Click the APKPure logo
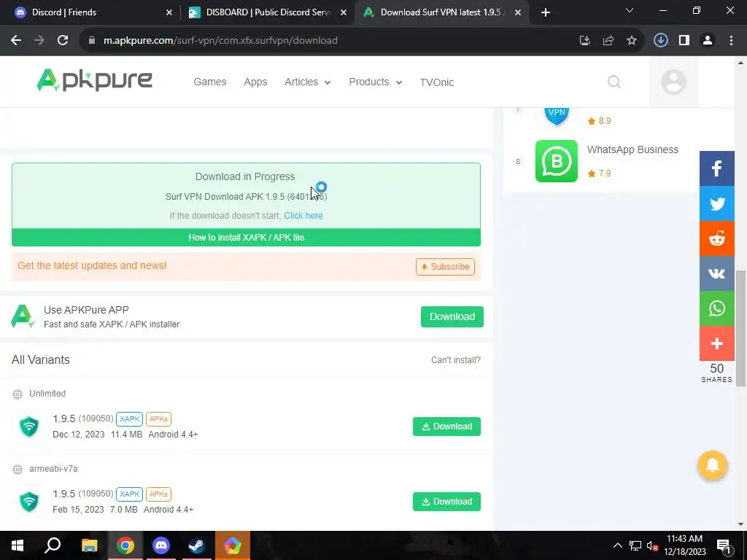Viewport: 747px width, 560px height. click(x=94, y=80)
